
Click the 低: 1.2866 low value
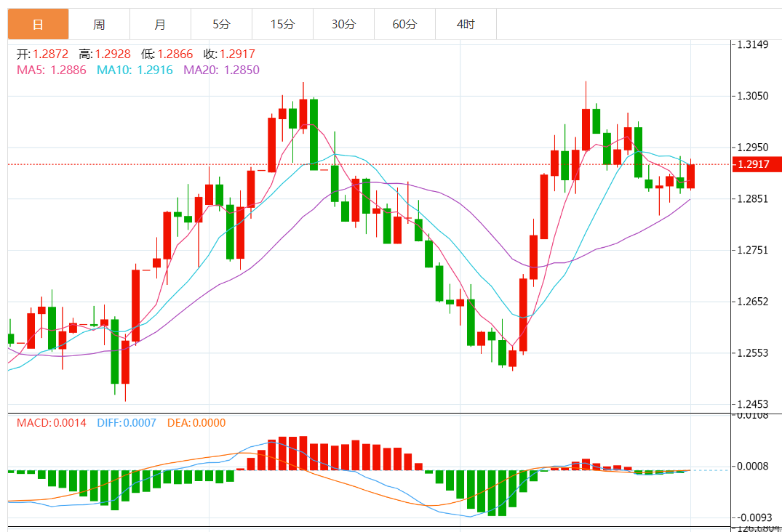pyautogui.click(x=167, y=54)
